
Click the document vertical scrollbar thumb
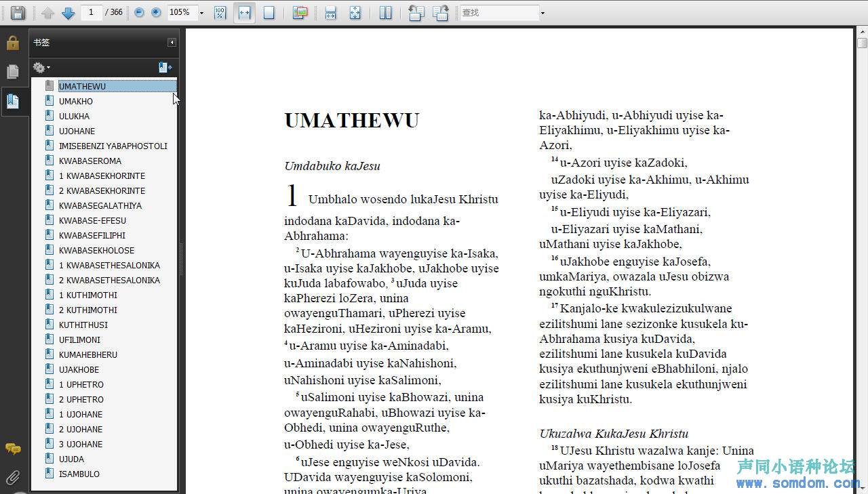point(862,43)
